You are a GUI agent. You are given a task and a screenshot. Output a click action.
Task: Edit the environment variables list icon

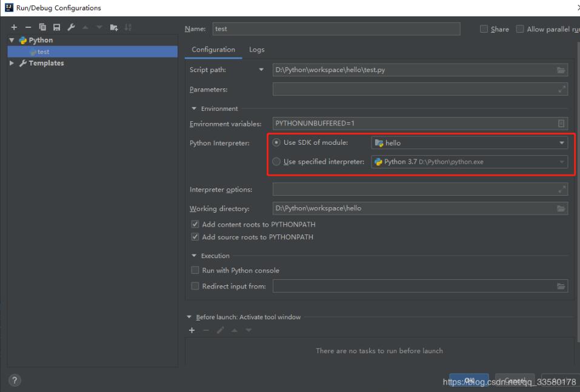(561, 124)
